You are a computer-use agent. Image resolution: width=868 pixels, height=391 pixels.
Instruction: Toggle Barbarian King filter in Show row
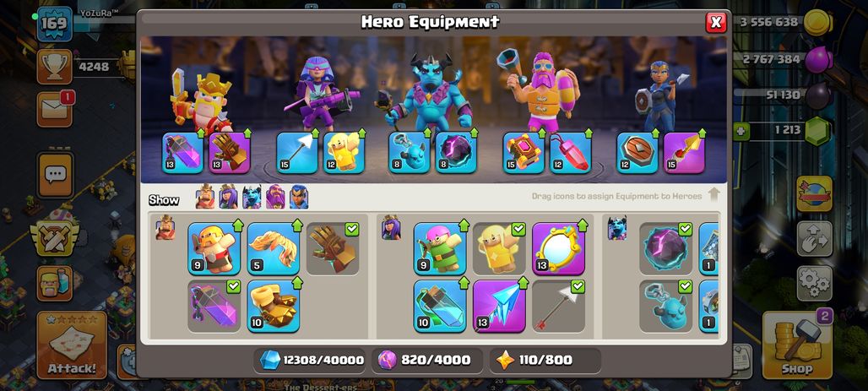205,197
